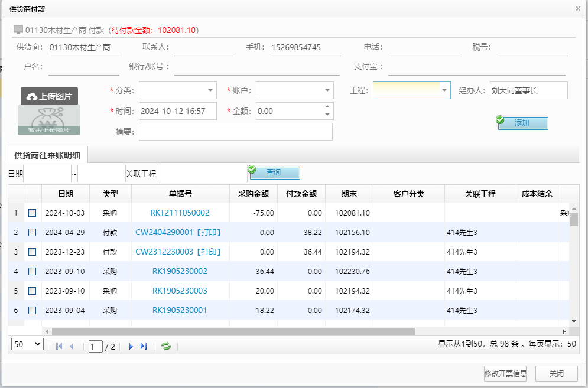
Task: Go to first page of records
Action: [59, 347]
